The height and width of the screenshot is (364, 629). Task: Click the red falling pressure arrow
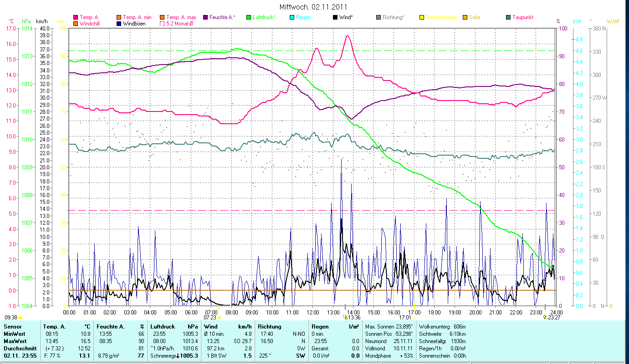178,356
